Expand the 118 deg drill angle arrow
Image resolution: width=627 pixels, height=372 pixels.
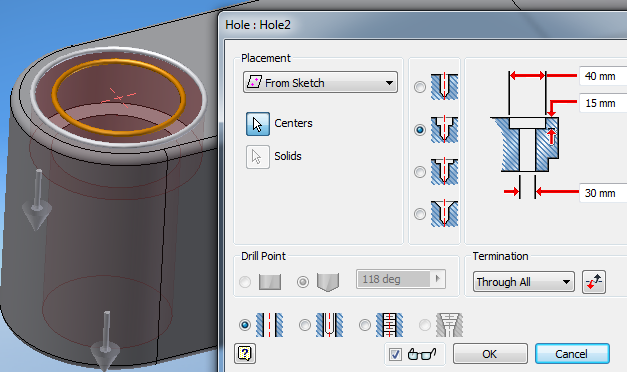(x=437, y=279)
